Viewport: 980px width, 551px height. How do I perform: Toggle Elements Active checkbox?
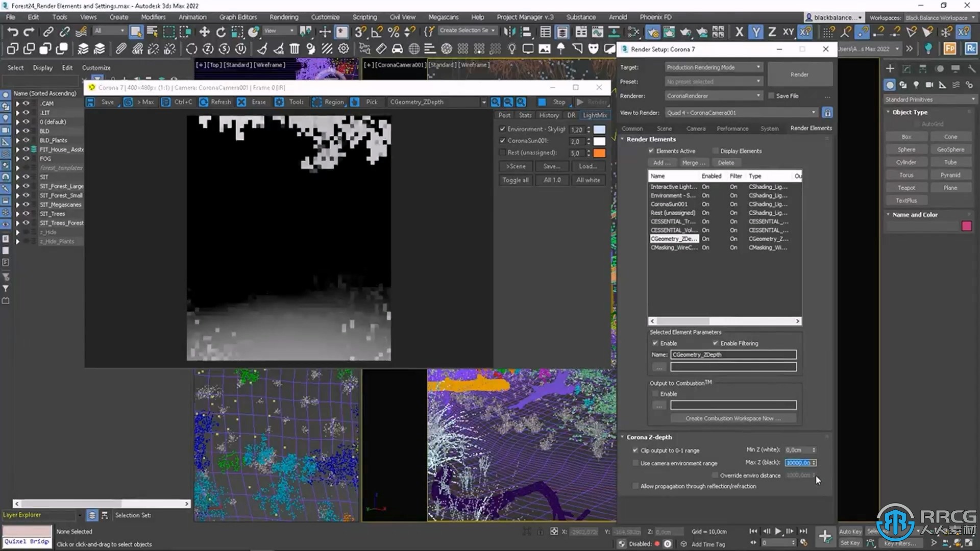[x=651, y=151]
